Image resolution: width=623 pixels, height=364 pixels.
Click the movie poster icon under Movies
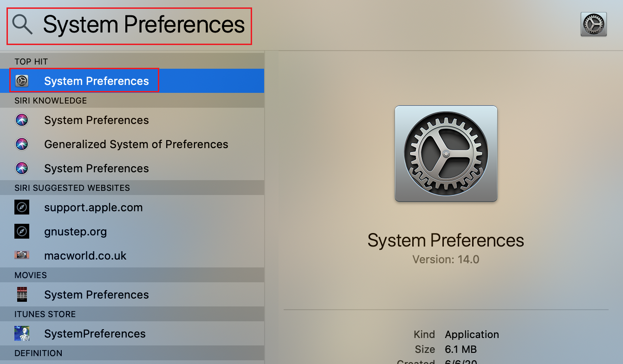22,294
